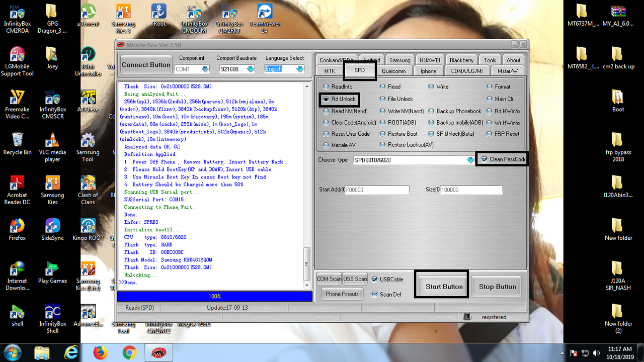
Task: Click the Windows Start orb
Action: point(12,352)
